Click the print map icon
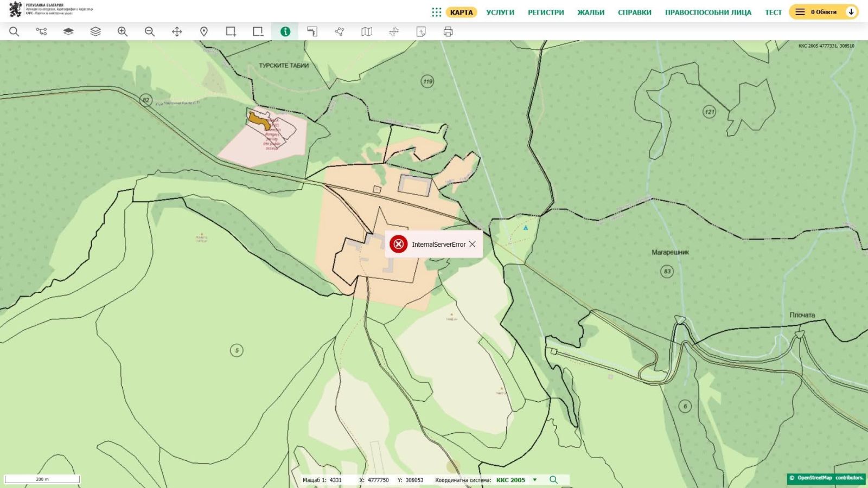The height and width of the screenshot is (488, 868). tap(448, 31)
